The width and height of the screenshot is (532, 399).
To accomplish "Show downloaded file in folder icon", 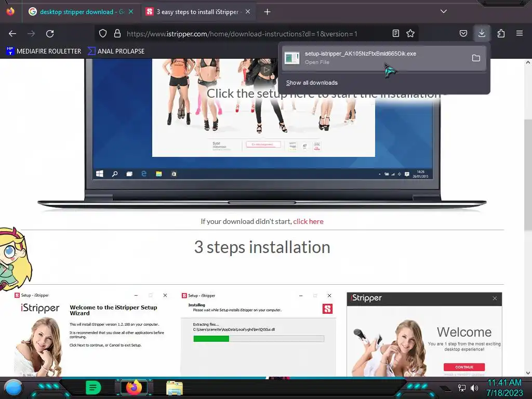I will click(x=476, y=58).
